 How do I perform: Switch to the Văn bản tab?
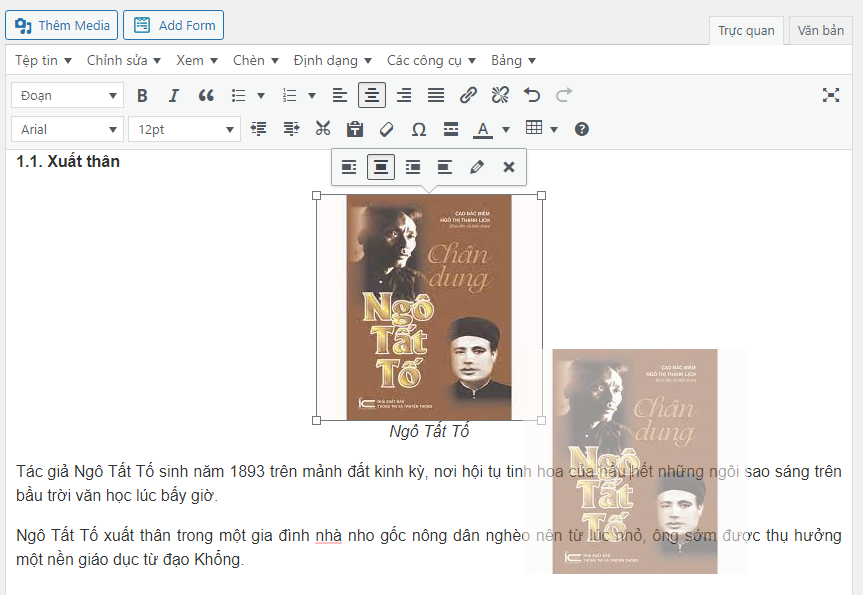pos(820,30)
